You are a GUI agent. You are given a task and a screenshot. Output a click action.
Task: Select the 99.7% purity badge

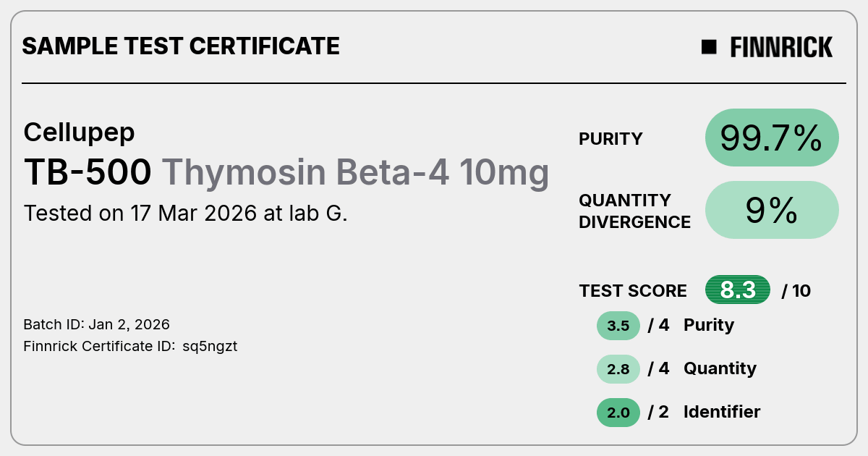tap(772, 138)
